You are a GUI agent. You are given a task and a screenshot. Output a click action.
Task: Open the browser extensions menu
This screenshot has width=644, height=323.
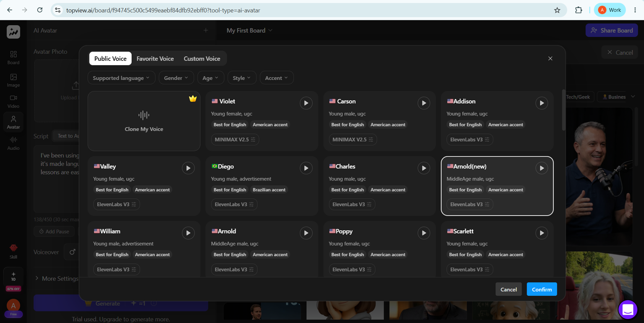pyautogui.click(x=579, y=10)
